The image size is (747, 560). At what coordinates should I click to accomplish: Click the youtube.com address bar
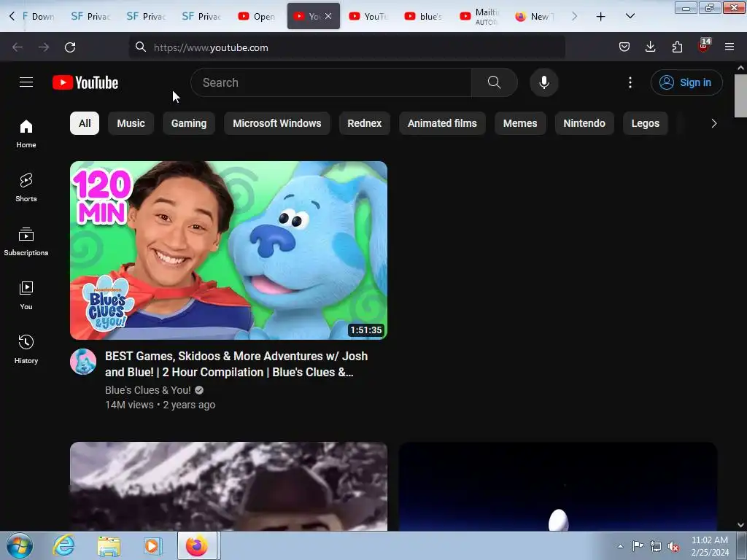[x=347, y=47]
